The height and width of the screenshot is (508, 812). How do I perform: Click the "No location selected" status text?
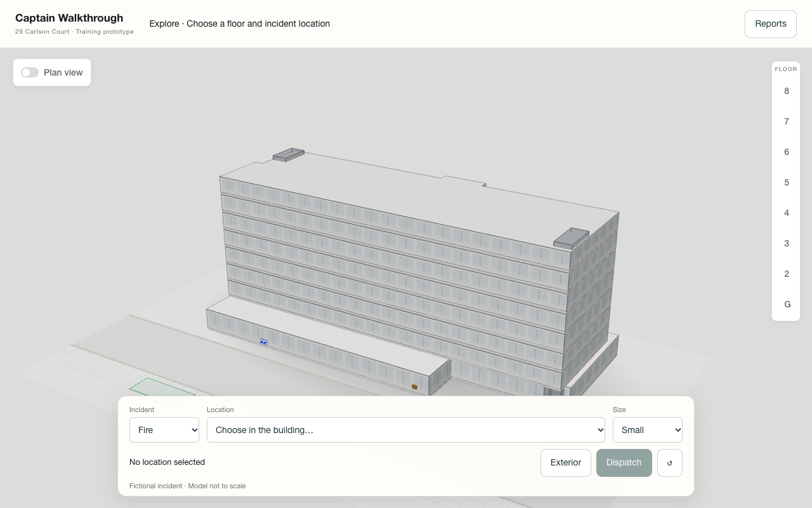click(x=167, y=462)
